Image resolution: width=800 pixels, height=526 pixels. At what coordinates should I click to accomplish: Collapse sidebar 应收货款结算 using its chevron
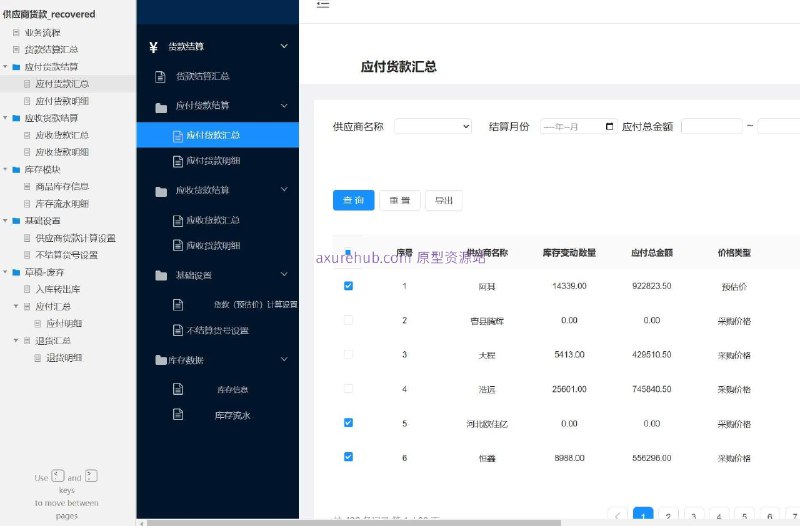tap(284, 190)
